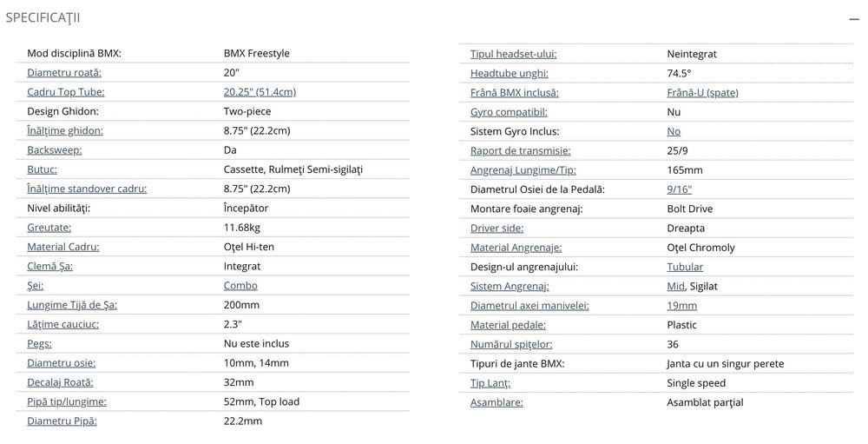Open the 20.25" (51.4cm) value link
Viewport: 868px width, 444px height.
pyautogui.click(x=260, y=92)
